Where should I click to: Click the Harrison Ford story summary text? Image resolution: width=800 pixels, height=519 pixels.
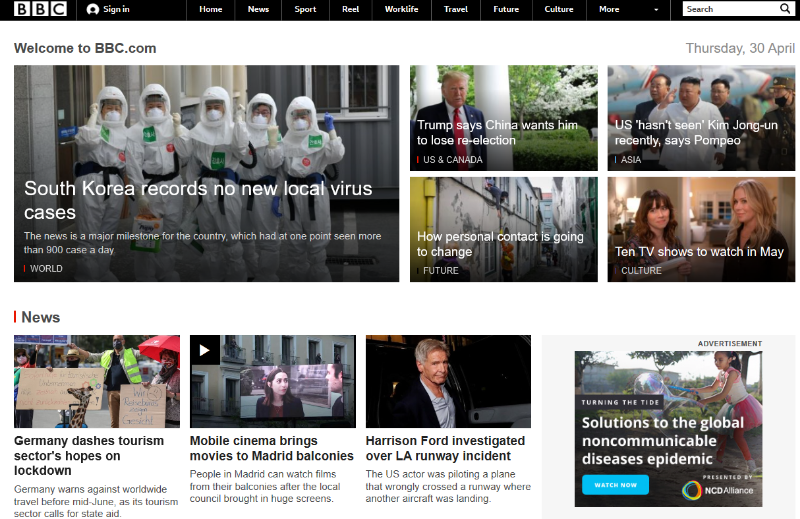tap(448, 486)
